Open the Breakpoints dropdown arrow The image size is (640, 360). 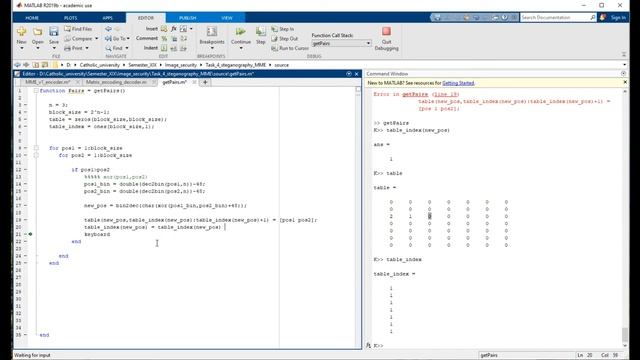coord(212,48)
